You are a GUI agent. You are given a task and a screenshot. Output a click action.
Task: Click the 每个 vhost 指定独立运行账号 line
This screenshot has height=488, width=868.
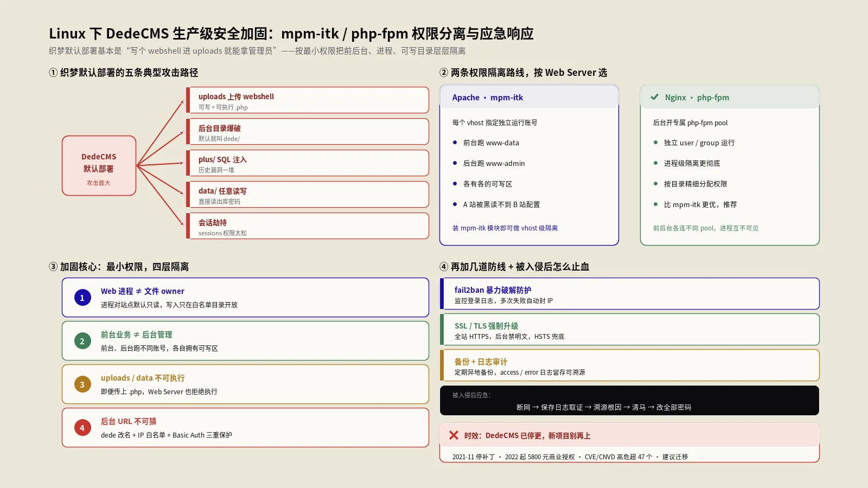[x=495, y=123]
